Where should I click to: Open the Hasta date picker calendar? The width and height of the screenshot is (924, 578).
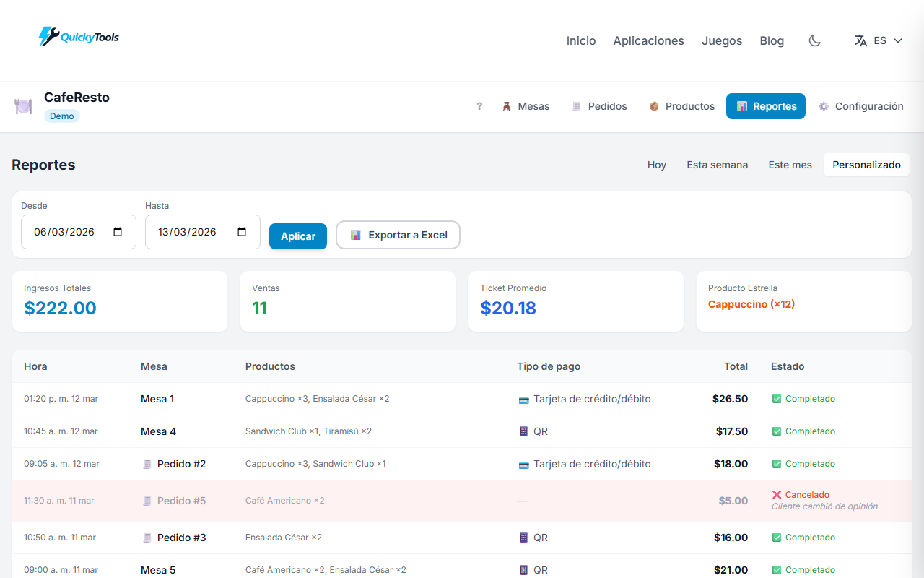tap(242, 231)
